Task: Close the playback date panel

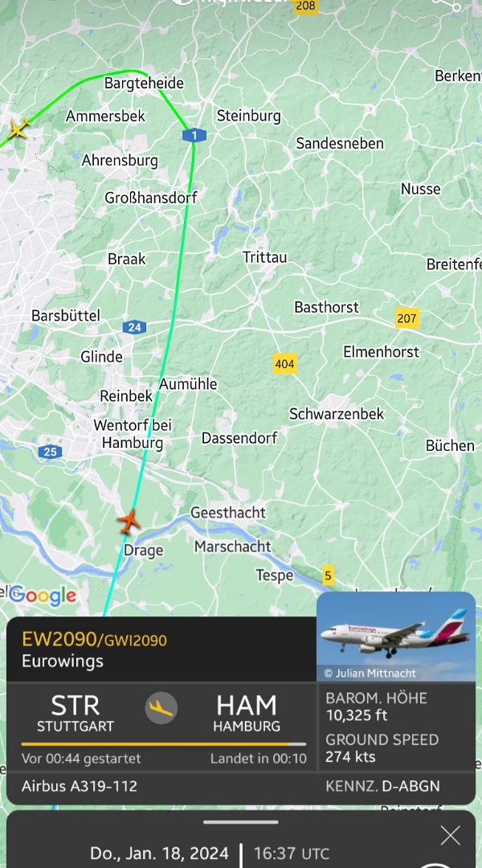Action: (451, 835)
